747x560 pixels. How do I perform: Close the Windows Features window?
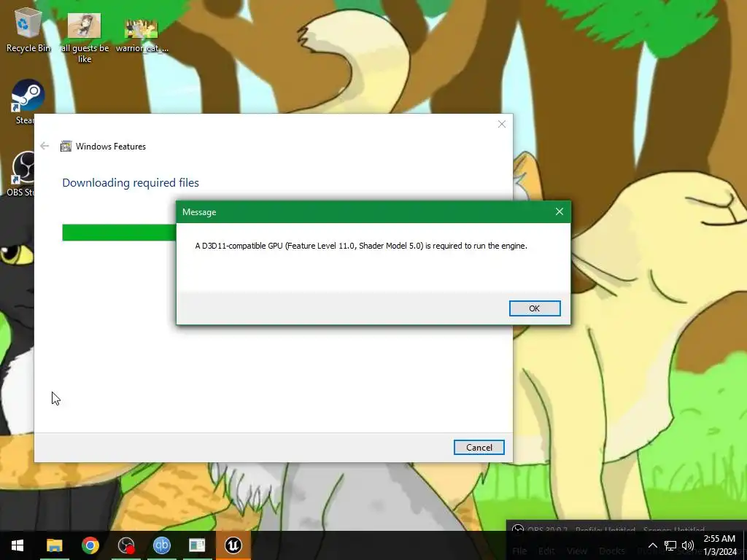click(x=502, y=124)
